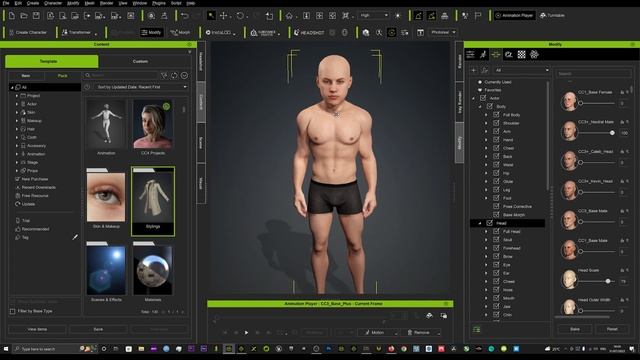Select the Recommended tree item
Viewport: 640px width, 360px height.
click(35, 229)
